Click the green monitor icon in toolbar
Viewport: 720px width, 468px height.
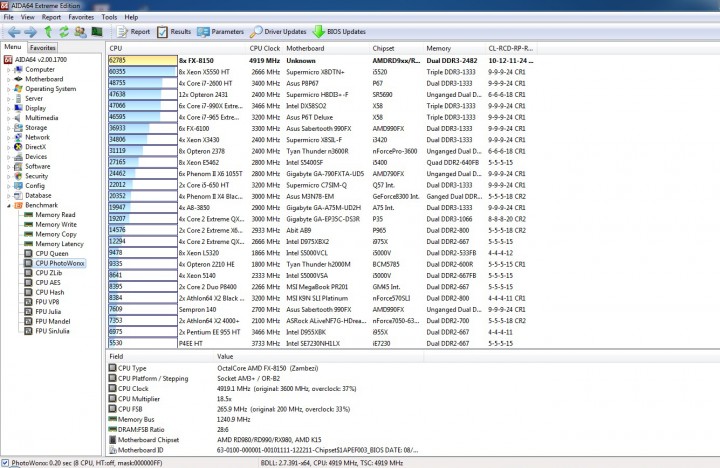click(x=97, y=31)
